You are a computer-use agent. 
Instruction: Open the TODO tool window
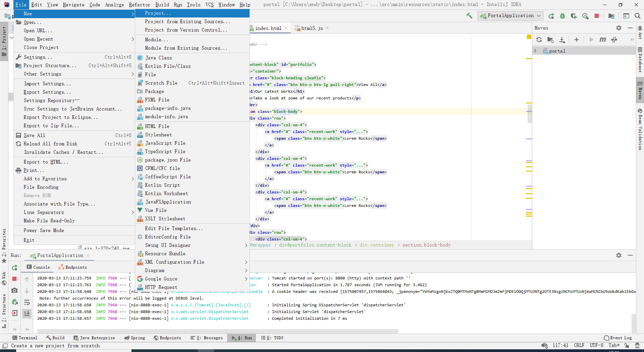tap(272, 338)
